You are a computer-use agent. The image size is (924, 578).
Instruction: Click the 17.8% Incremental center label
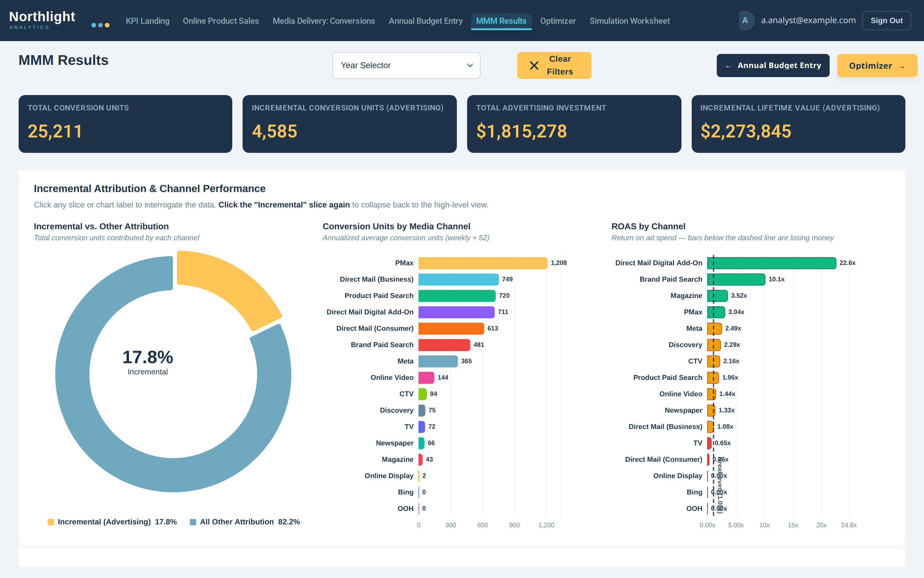[x=148, y=362]
